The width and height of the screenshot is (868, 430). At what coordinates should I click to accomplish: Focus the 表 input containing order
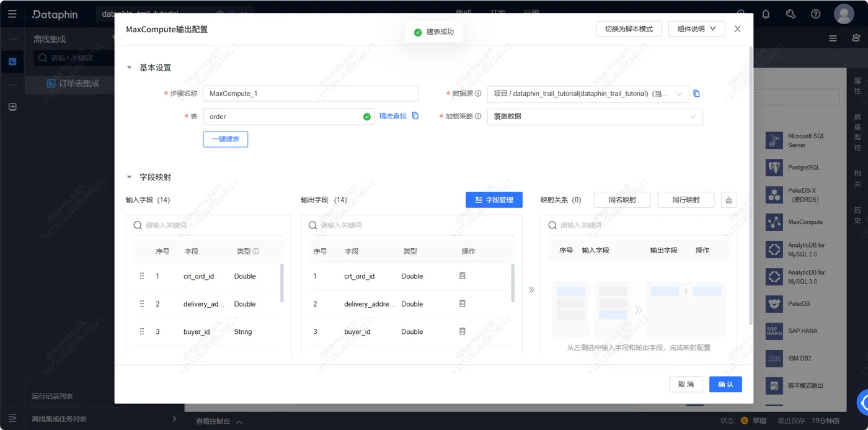(x=289, y=117)
